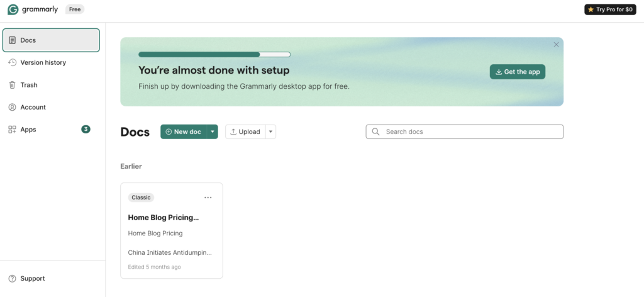Open the three-dot menu on document card

click(x=208, y=198)
